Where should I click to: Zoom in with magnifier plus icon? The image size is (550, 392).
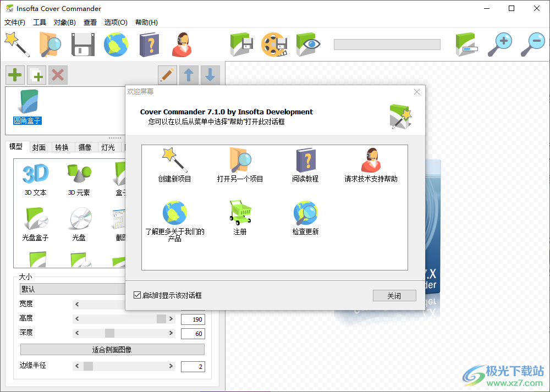[x=500, y=45]
